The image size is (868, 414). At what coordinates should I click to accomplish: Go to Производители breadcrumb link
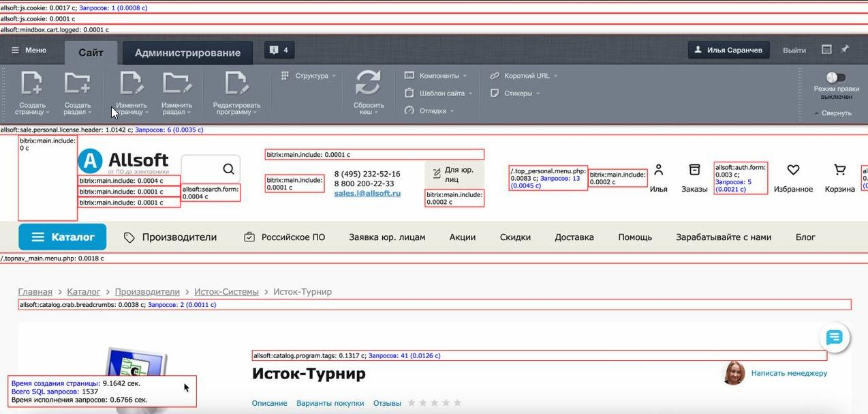[147, 292]
